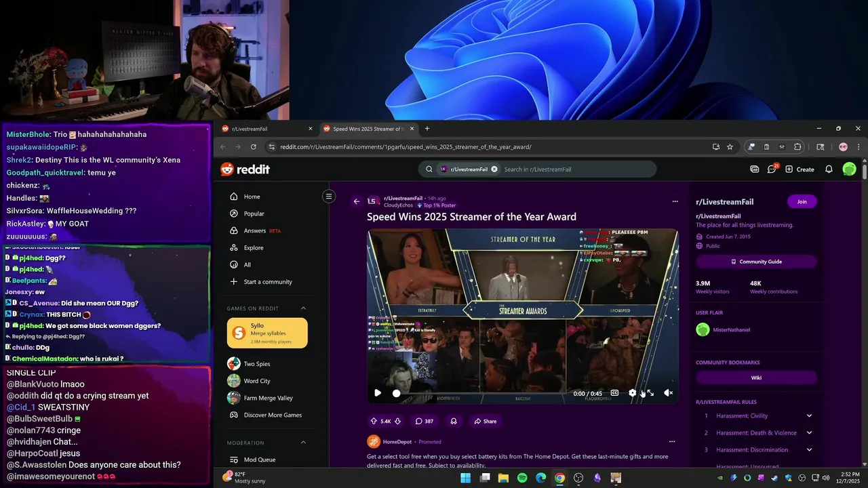Open the notifications bell

pos(829,169)
